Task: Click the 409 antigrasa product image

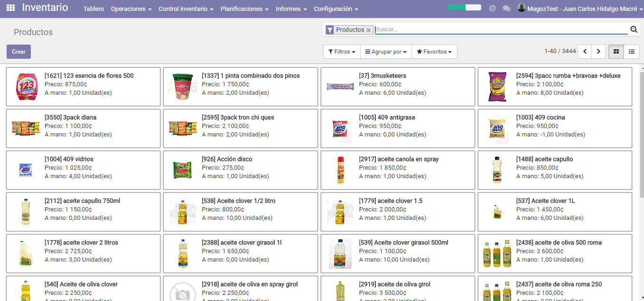Action: 340,128
